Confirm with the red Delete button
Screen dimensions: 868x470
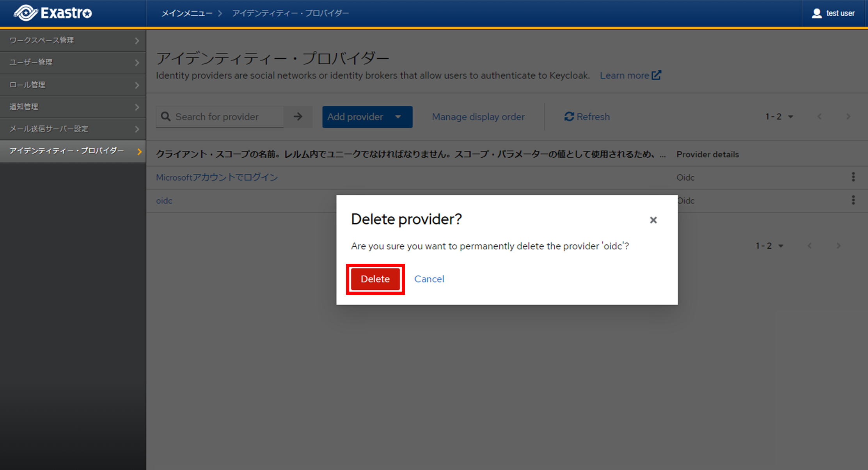click(x=375, y=279)
